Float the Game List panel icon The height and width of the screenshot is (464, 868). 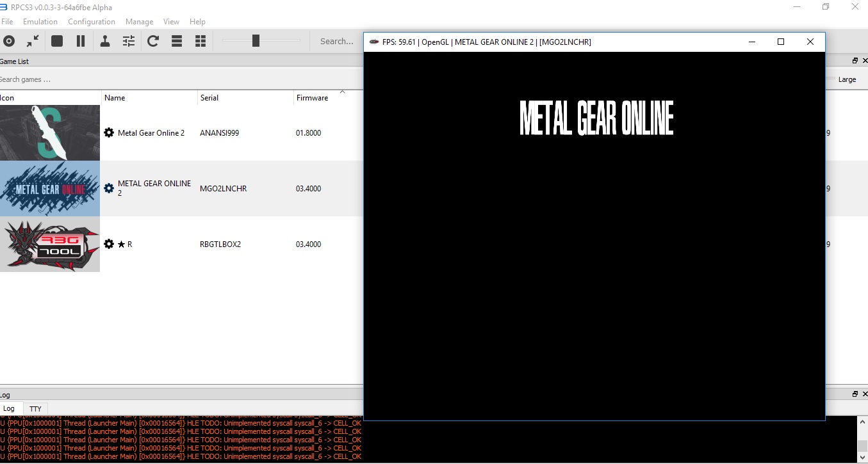tap(855, 61)
